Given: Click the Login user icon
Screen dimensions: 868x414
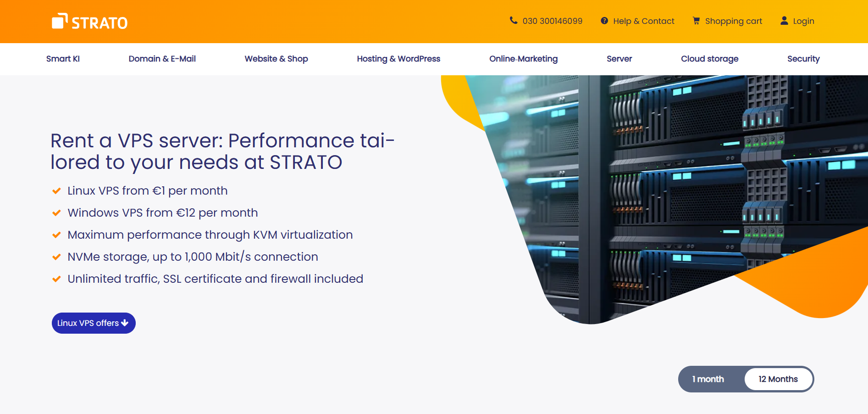Looking at the screenshot, I should coord(784,21).
